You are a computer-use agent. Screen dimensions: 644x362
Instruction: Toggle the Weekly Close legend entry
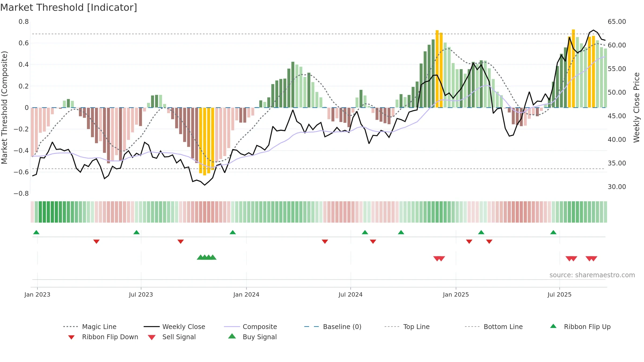[174, 327]
